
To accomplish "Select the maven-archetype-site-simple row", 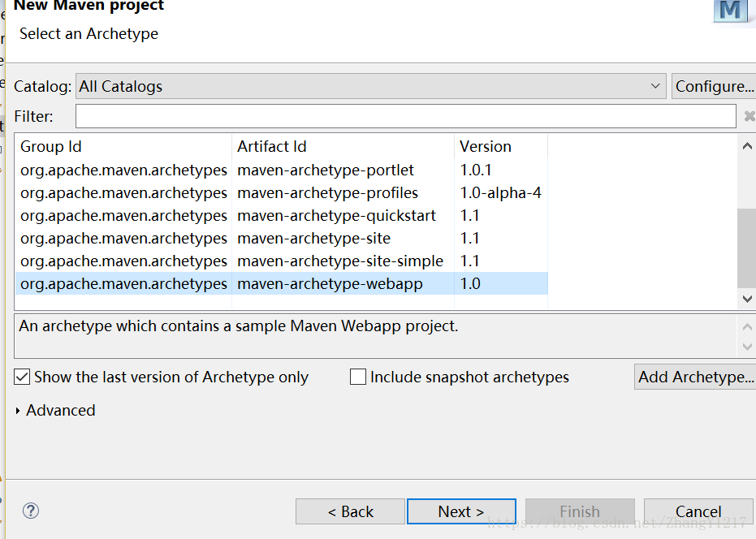I will [282, 261].
